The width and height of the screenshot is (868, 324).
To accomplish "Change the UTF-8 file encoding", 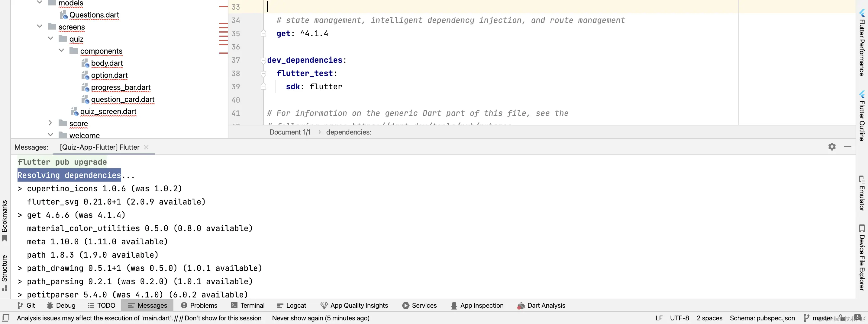I will (679, 318).
